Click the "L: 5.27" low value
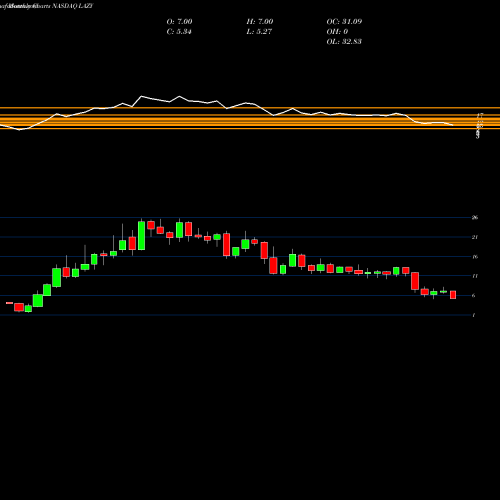Screen dimensions: 500x500 tap(259, 32)
